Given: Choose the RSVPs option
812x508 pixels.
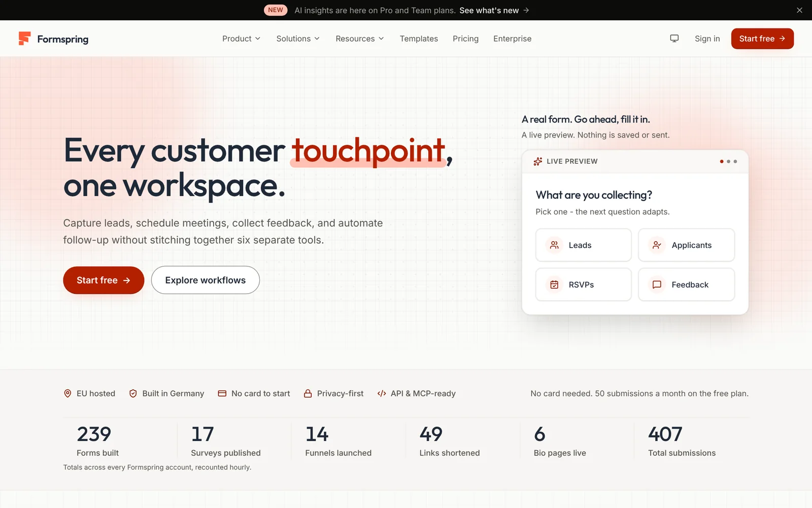Looking at the screenshot, I should coord(584,284).
